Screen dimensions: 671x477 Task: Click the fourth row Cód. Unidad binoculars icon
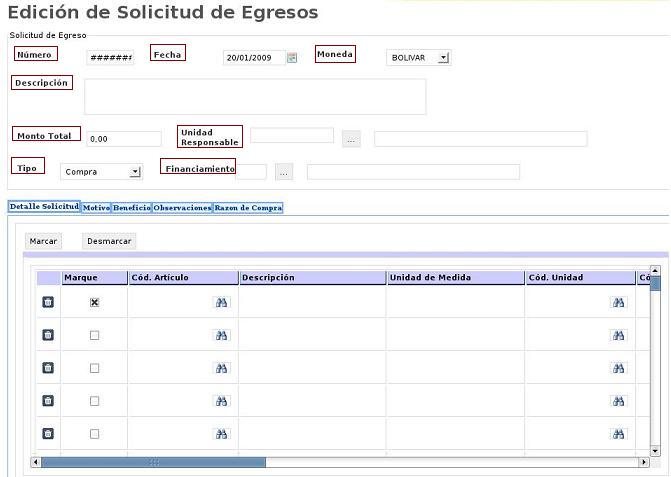619,401
